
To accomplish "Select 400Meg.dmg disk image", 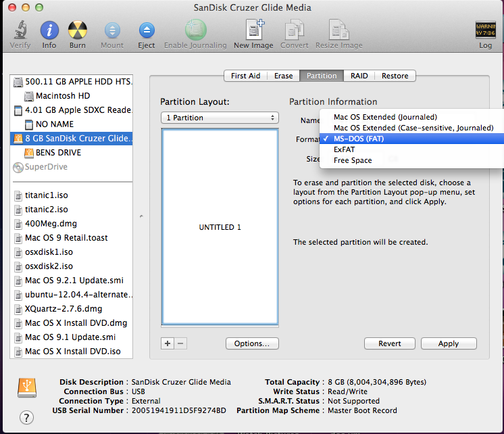I will [x=72, y=224].
